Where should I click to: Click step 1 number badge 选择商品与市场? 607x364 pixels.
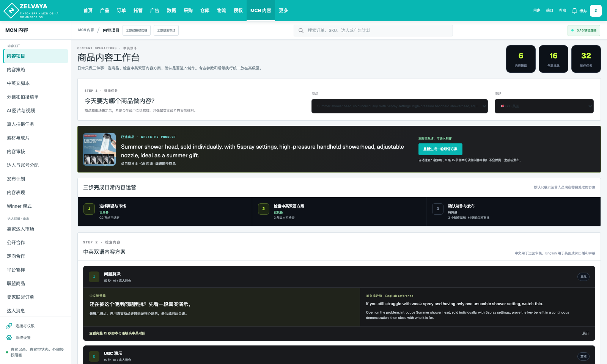pos(89,209)
